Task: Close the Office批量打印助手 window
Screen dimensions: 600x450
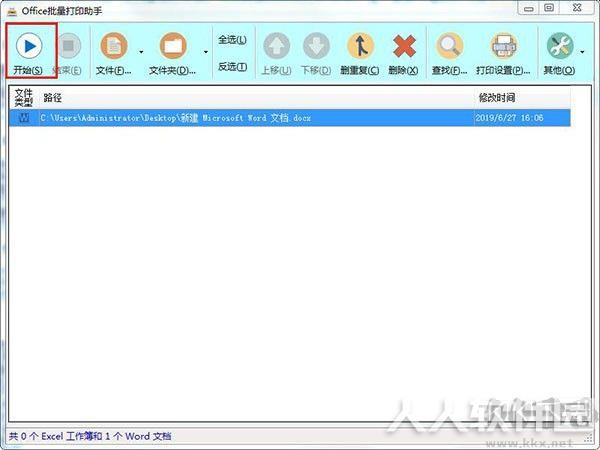Action: [577, 8]
